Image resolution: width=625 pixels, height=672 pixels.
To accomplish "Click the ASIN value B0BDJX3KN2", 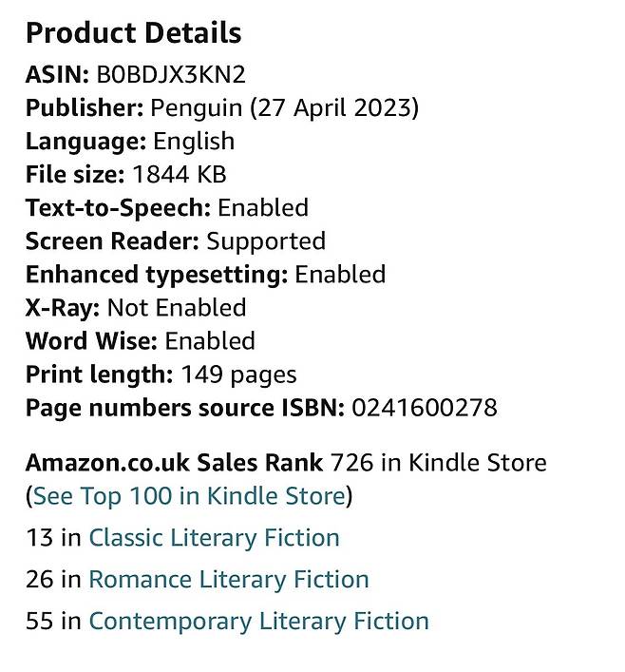I will (177, 75).
